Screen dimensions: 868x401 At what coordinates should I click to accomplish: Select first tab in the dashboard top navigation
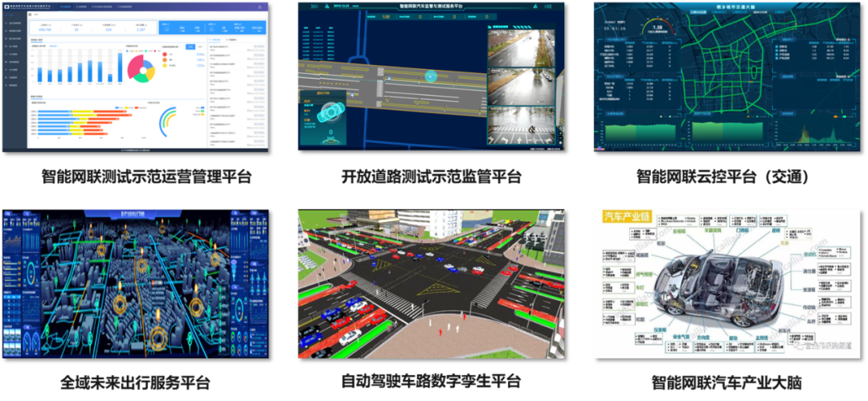66,6
